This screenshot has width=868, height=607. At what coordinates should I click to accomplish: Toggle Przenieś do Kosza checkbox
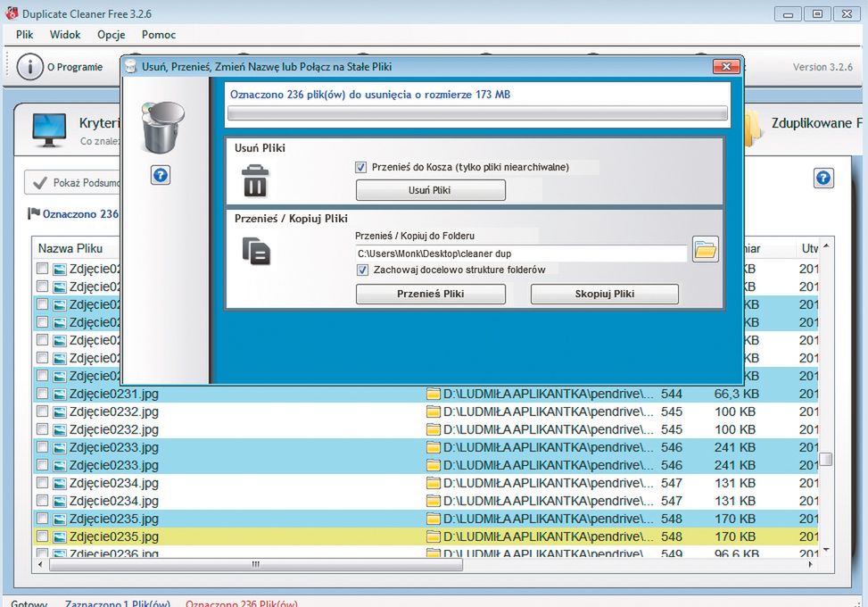tap(361, 167)
